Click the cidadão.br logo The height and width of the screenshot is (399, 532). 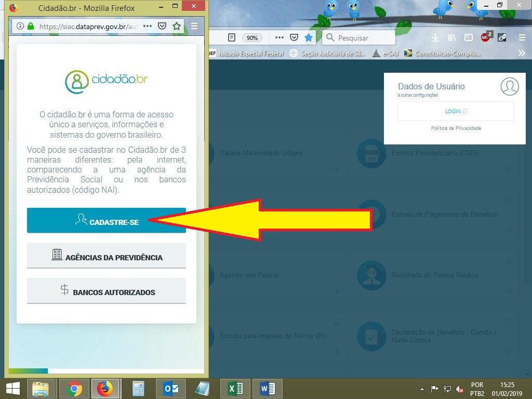(x=106, y=82)
